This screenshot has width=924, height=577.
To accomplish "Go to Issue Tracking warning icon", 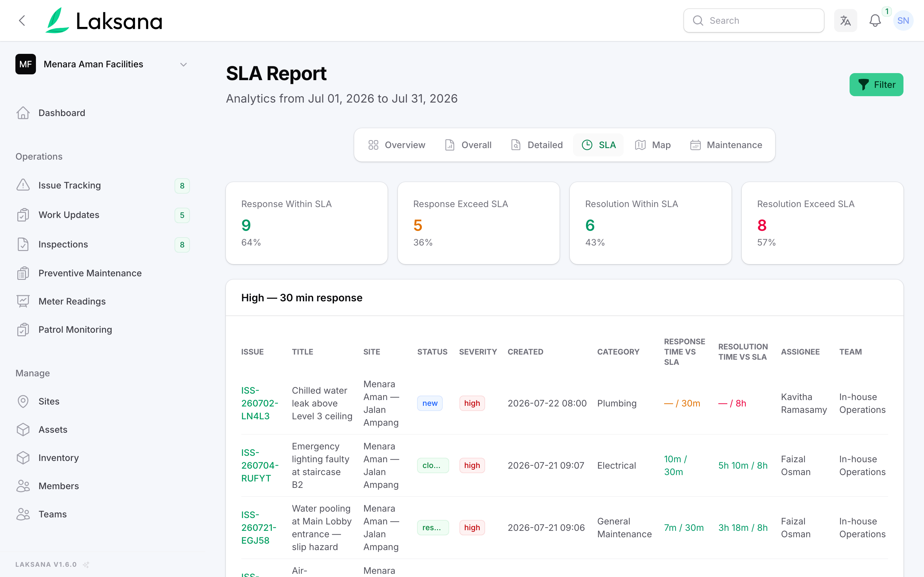I will (x=23, y=185).
